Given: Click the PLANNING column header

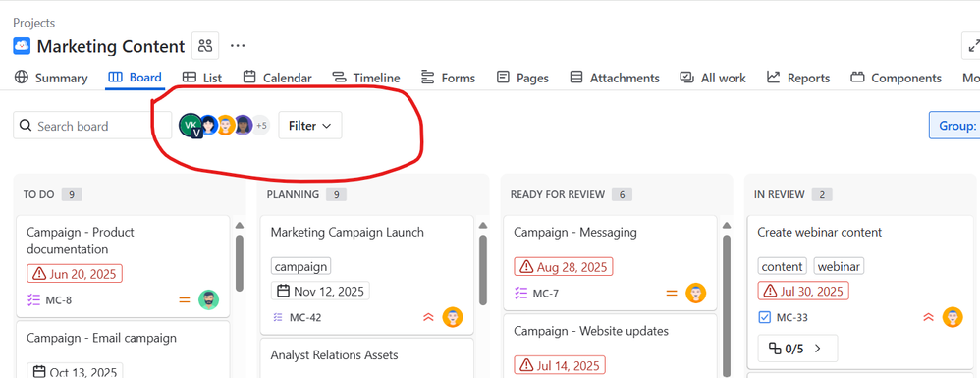Looking at the screenshot, I should 293,194.
